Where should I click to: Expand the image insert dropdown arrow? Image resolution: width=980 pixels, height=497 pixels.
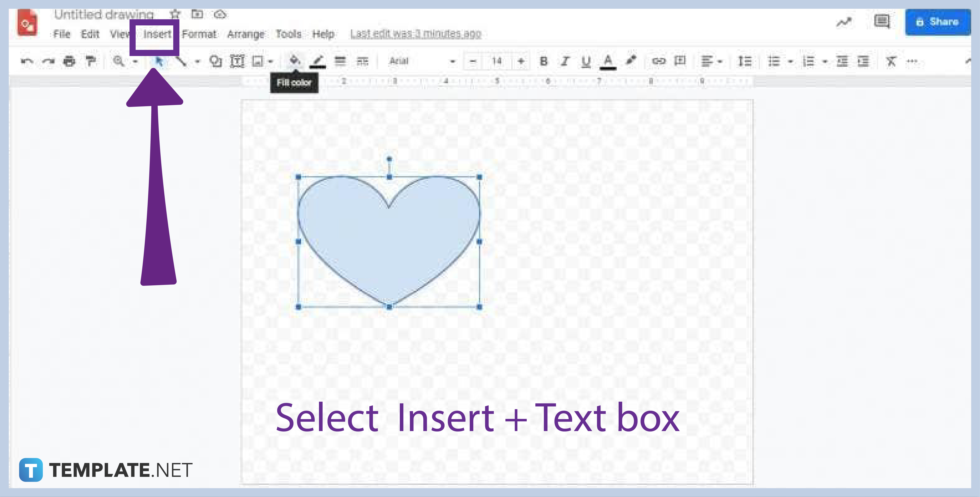[x=271, y=61]
